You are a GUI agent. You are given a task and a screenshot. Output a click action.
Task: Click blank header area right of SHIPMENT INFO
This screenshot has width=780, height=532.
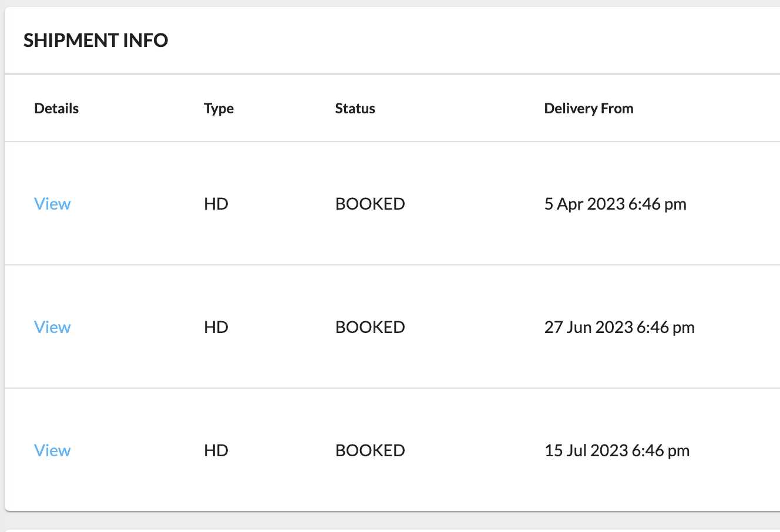click(x=470, y=41)
